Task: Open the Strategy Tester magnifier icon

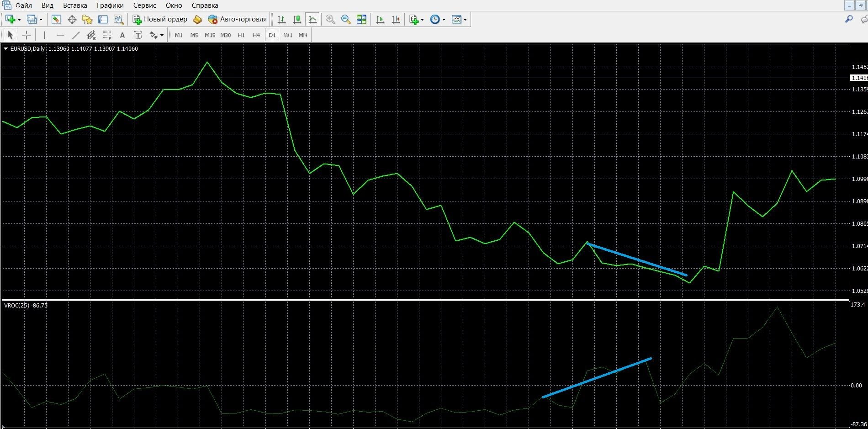Action: pyautogui.click(x=119, y=19)
